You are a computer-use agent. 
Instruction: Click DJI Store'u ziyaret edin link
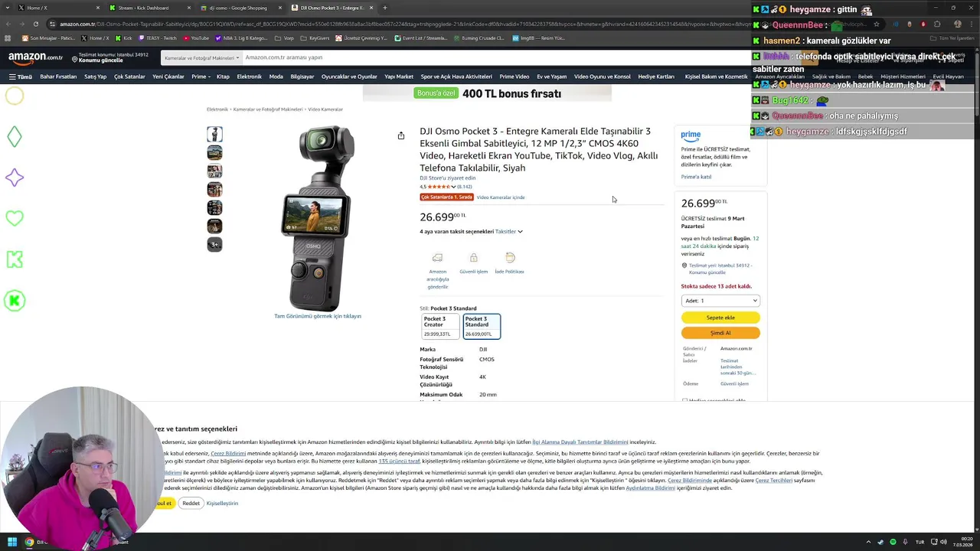coord(447,178)
